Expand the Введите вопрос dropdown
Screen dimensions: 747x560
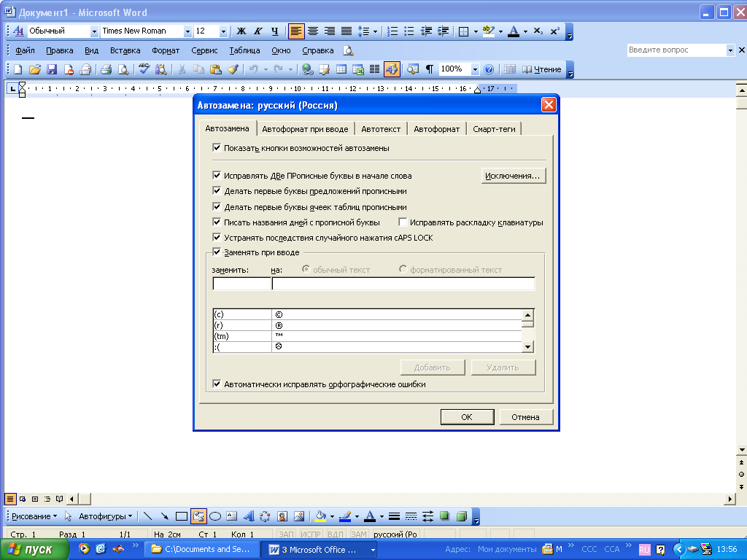point(729,50)
